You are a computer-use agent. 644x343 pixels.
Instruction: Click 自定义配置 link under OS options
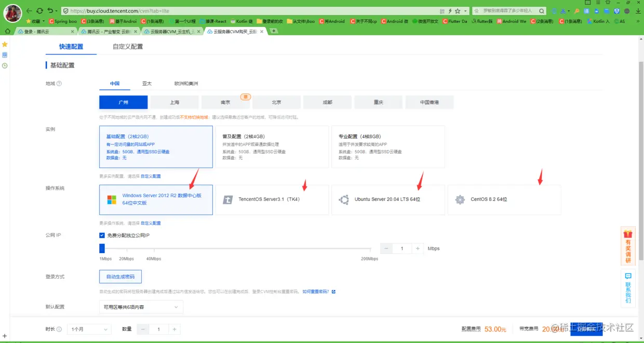pyautogui.click(x=151, y=223)
